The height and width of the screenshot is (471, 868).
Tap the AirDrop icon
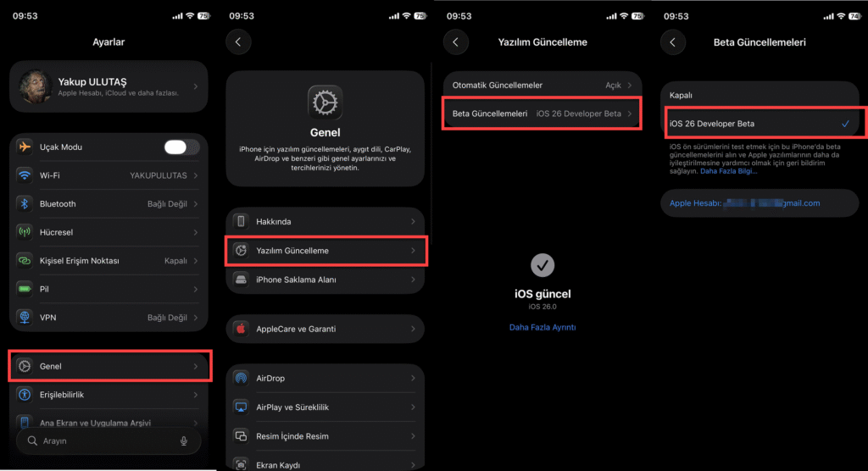point(241,378)
